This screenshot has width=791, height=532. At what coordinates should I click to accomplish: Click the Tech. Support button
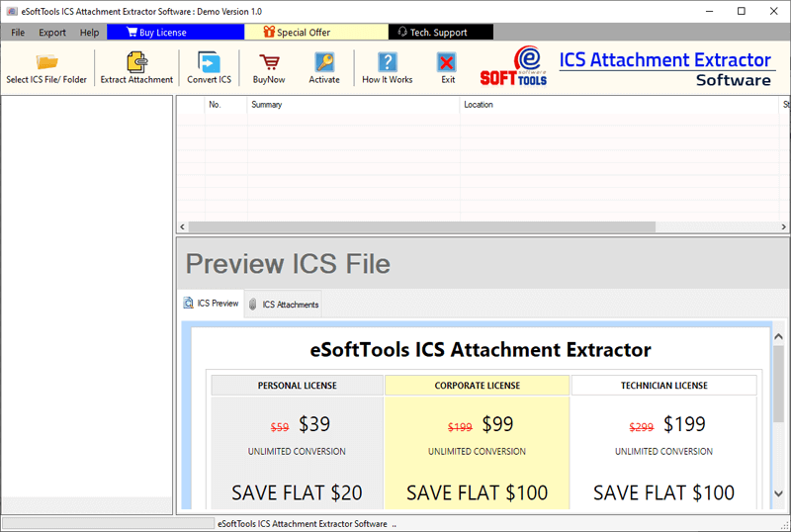pos(441,33)
